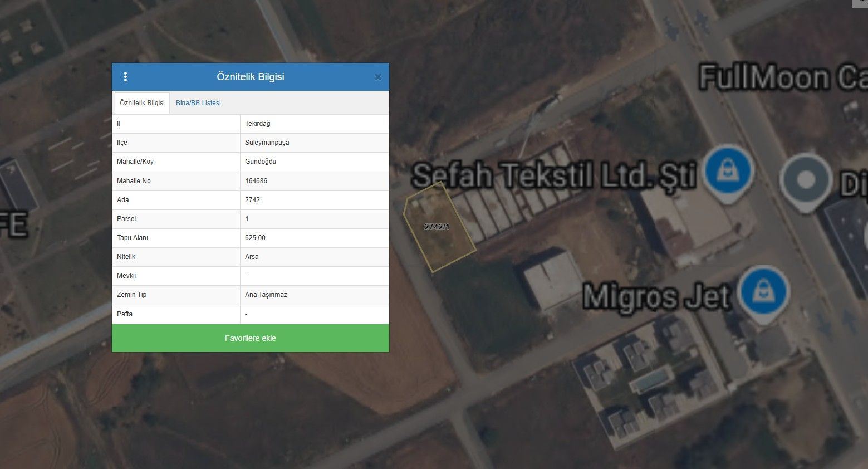The height and width of the screenshot is (469, 868).
Task: Close the Öznitelik Bilgisi panel
Action: 378,77
